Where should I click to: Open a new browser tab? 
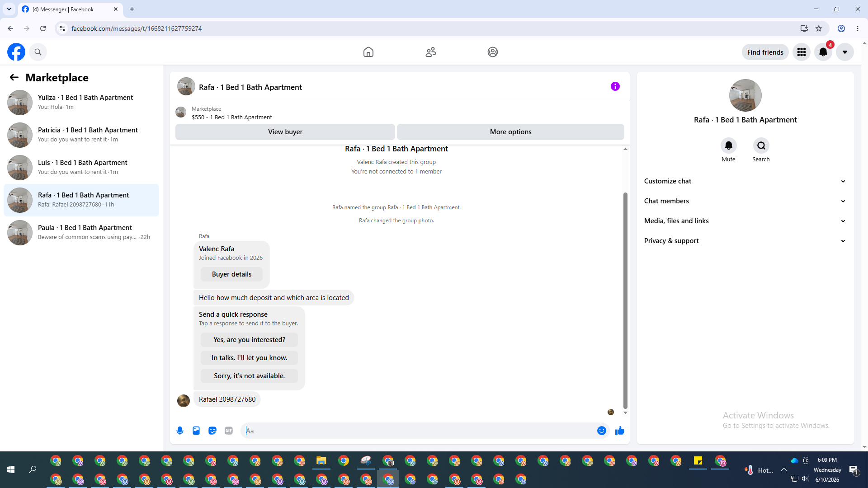(x=132, y=9)
